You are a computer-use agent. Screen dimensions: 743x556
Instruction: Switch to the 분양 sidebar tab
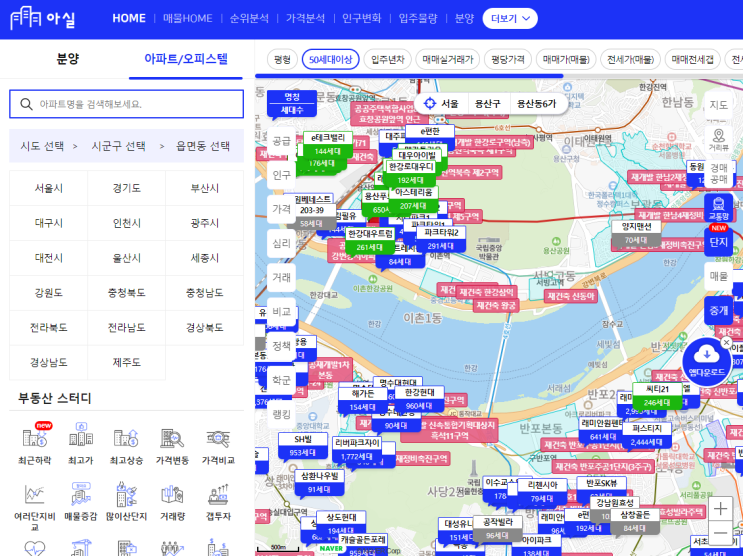(68, 59)
